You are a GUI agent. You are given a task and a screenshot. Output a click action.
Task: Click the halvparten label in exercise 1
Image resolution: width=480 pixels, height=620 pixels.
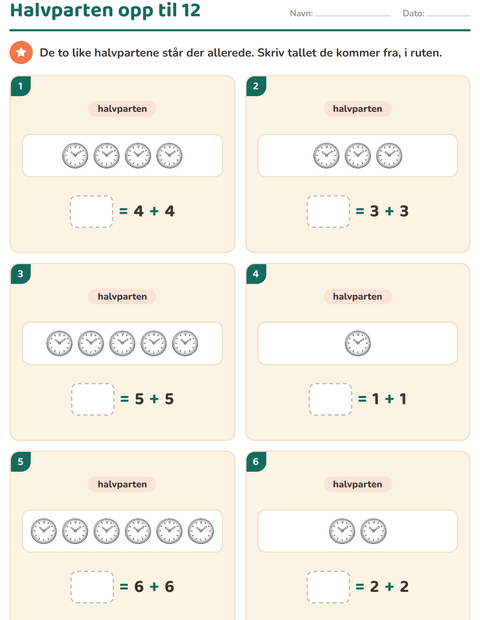(122, 109)
